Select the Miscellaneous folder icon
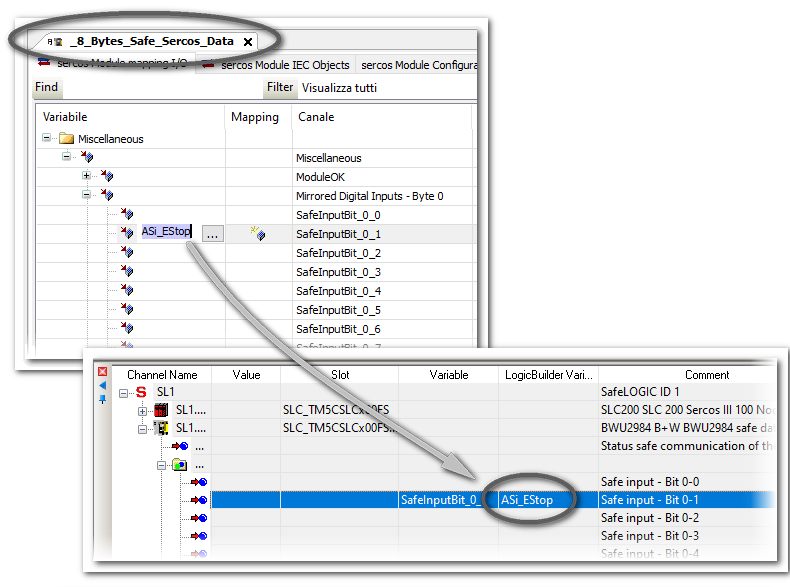This screenshot has width=790, height=587. point(66,139)
